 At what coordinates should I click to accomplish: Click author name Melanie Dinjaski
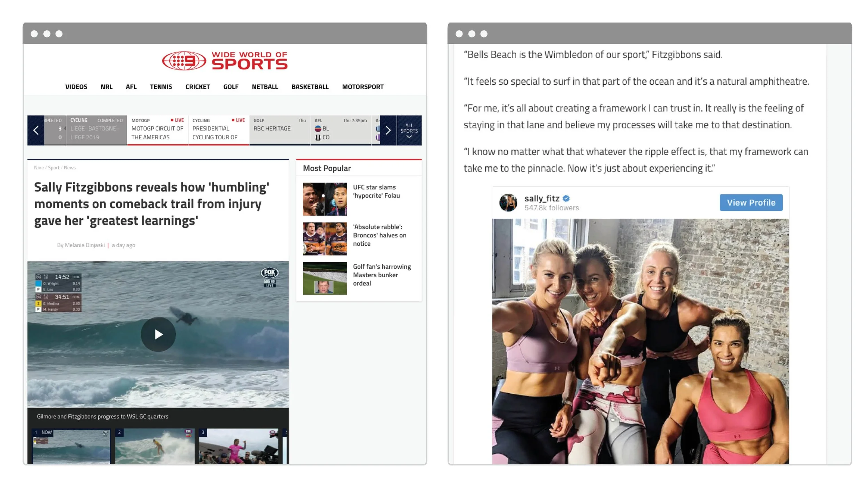pos(85,245)
